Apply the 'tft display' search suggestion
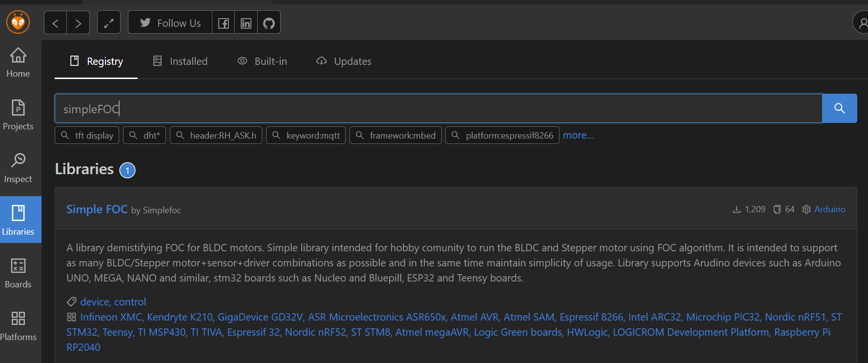Image resolution: width=868 pixels, height=363 pixels. click(87, 135)
